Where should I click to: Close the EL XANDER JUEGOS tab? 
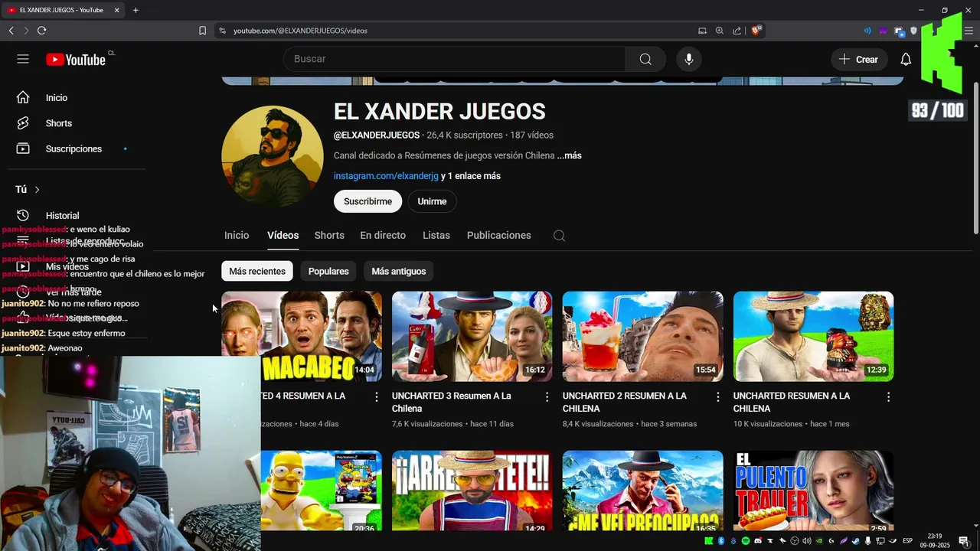tap(116, 10)
